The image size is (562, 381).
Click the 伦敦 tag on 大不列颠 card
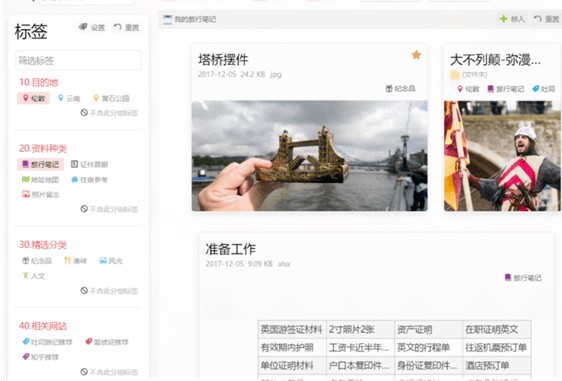(468, 89)
